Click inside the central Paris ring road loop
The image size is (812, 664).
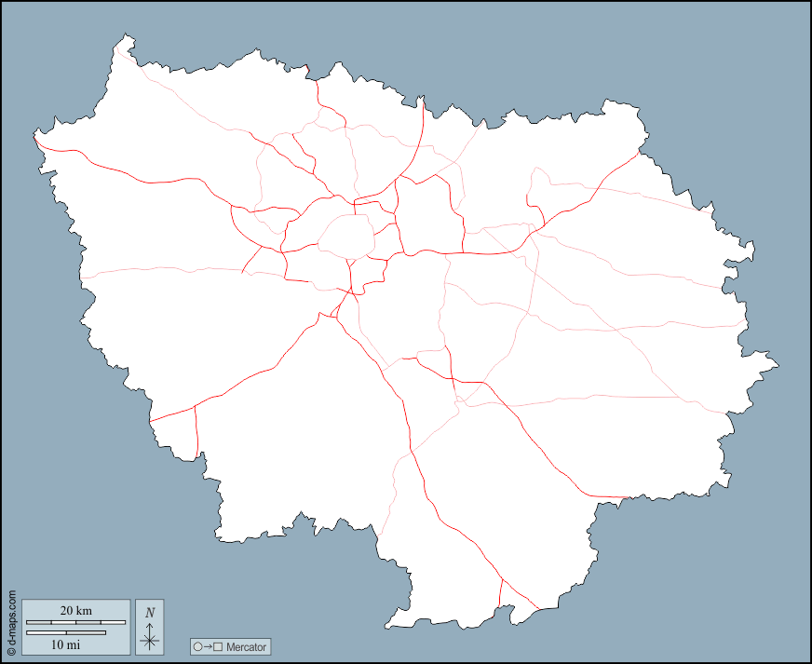click(346, 236)
